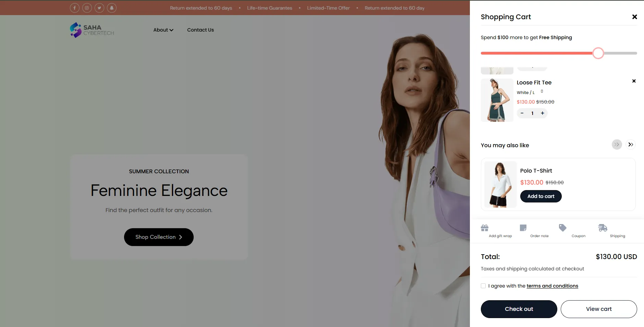Select Contact Us in the navigation
Image resolution: width=644 pixels, height=327 pixels.
coord(200,30)
